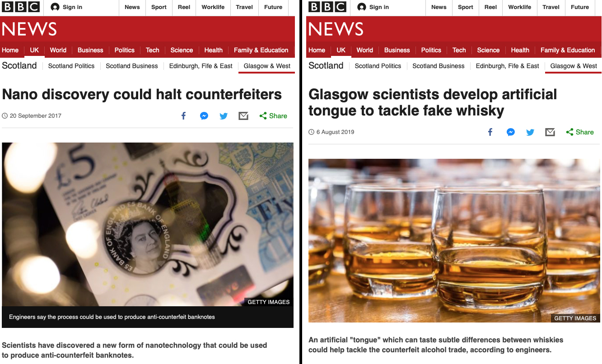
Task: Email the whisky article via envelope icon
Action: click(550, 132)
